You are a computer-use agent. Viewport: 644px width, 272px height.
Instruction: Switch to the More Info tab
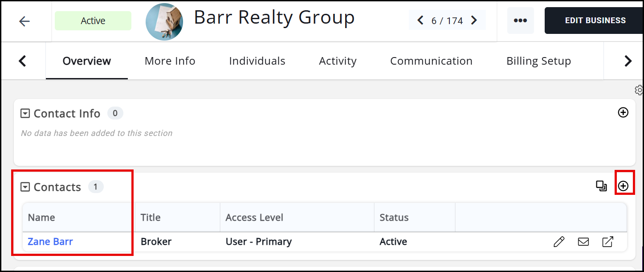[170, 61]
